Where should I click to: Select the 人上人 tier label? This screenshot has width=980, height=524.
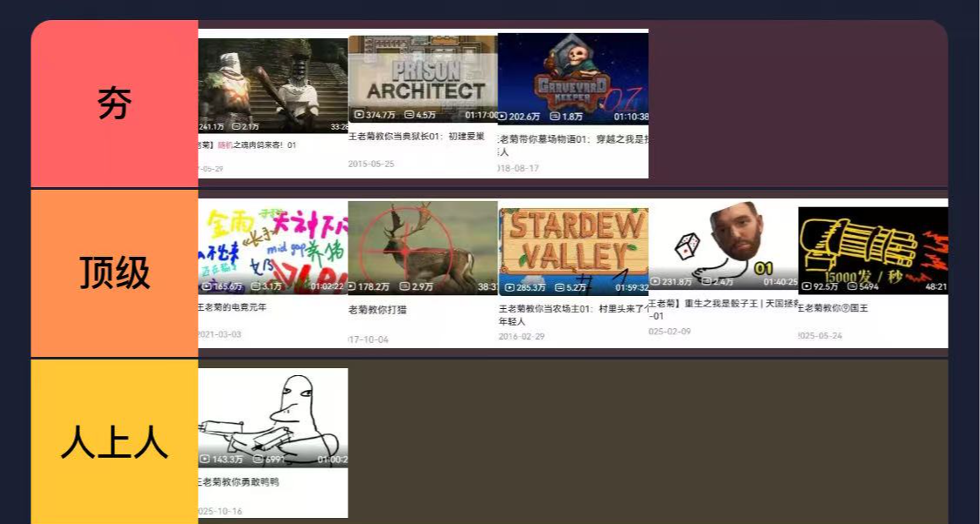coord(114,441)
